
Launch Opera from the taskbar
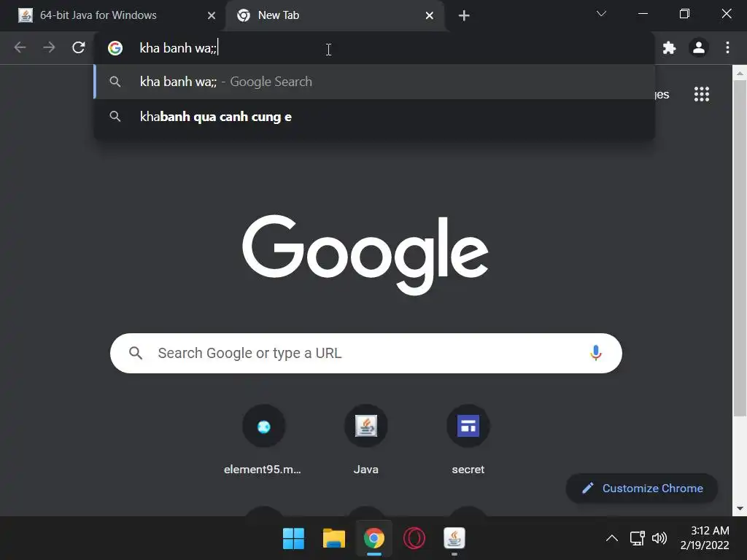pyautogui.click(x=414, y=539)
